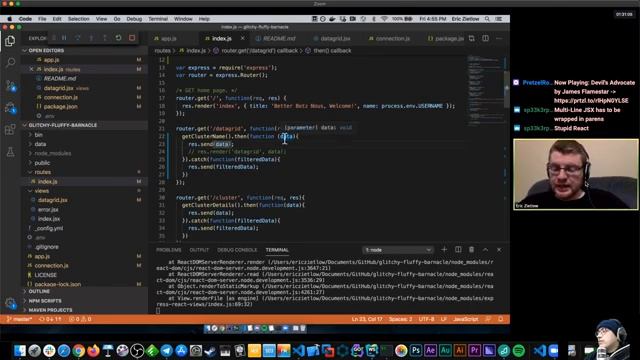Expand the bin folder
The image size is (640, 360).
(x=38, y=135)
